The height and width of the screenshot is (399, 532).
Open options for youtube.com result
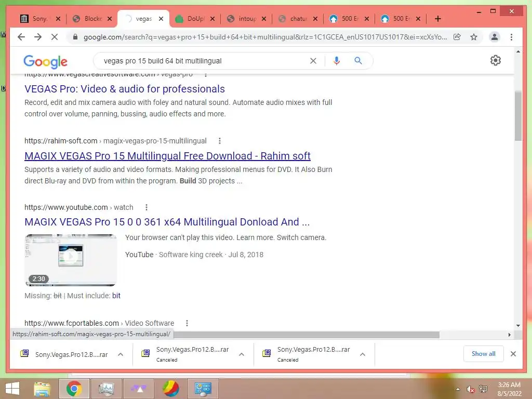(146, 207)
